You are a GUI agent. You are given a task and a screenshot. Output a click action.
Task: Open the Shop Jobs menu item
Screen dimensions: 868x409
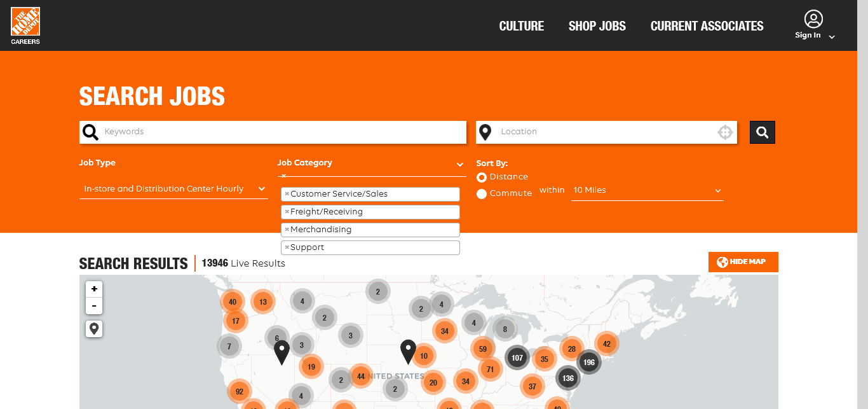(597, 26)
